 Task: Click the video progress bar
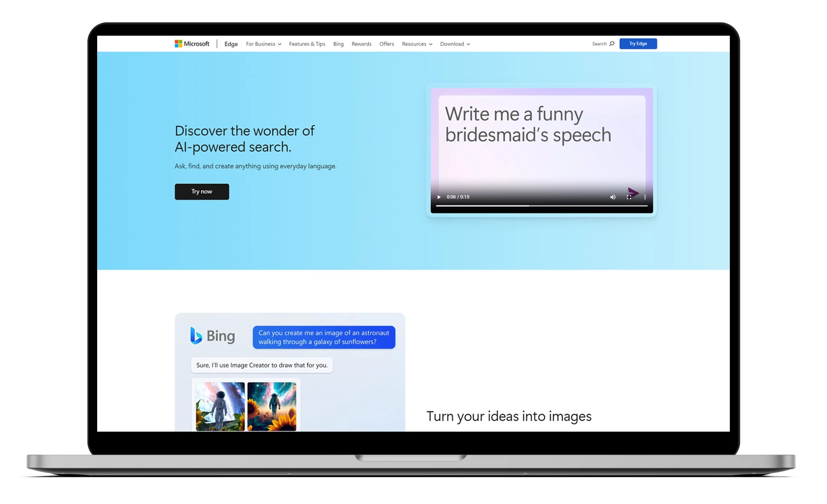pyautogui.click(x=542, y=206)
